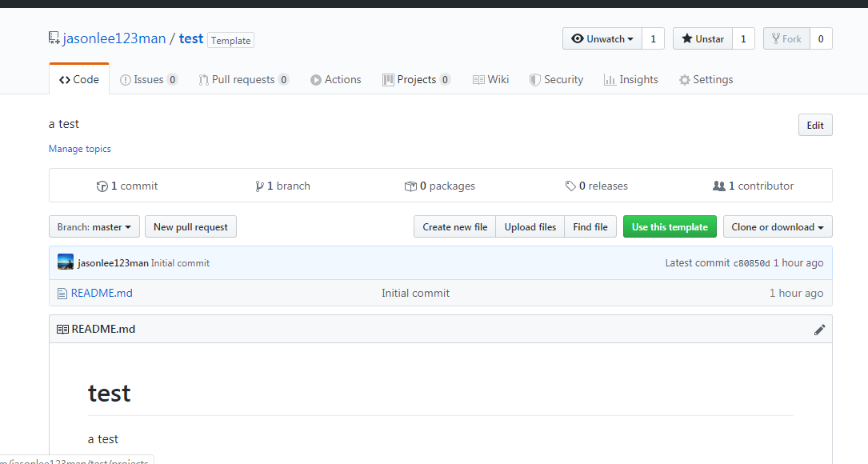Click the stargazers count 1

pos(743,38)
